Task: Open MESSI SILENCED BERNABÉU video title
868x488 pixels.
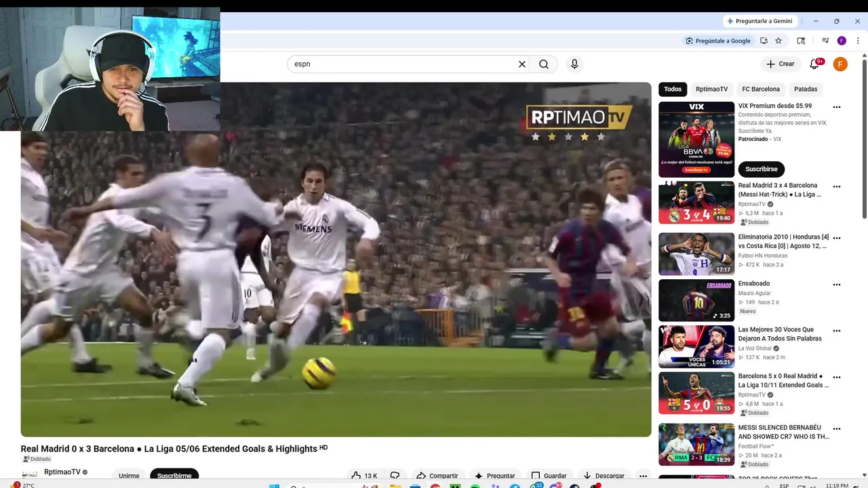Action: [783, 432]
